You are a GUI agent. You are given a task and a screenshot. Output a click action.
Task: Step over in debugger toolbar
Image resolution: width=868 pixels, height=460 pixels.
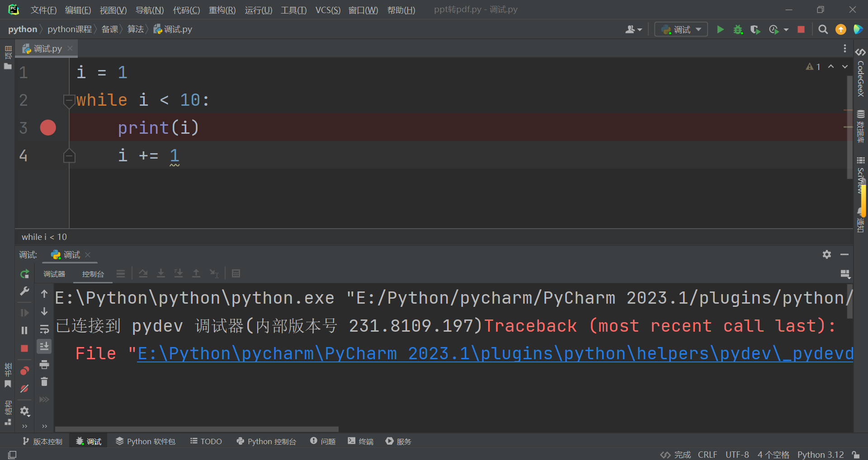(x=143, y=273)
